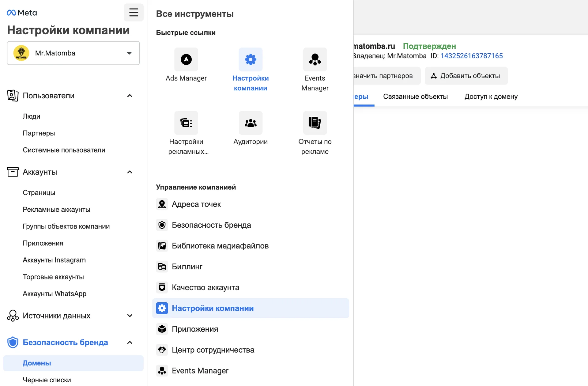Collapse the Аккаунты section chevron

(x=130, y=172)
